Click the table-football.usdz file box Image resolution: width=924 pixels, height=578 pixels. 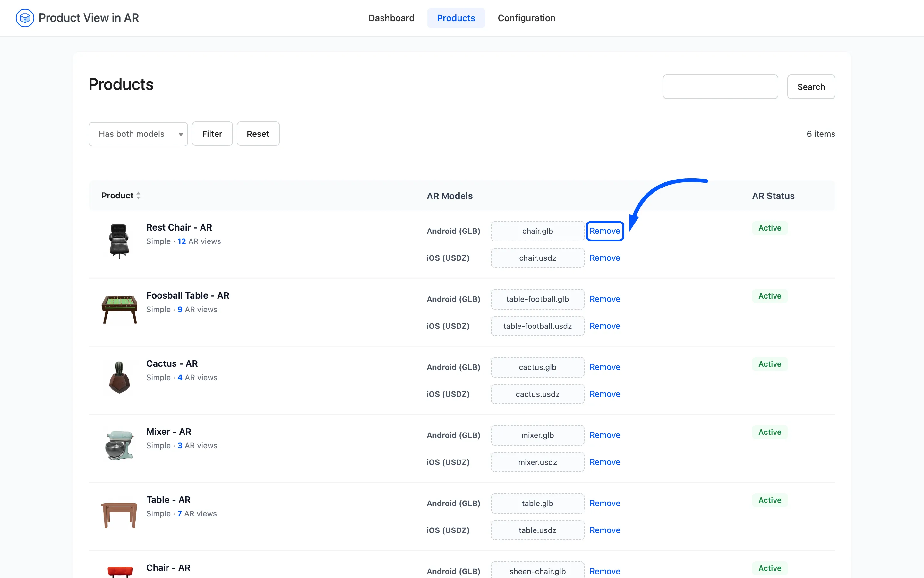pos(537,326)
